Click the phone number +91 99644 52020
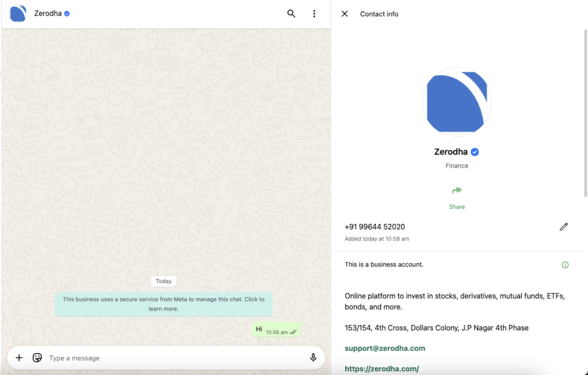This screenshot has width=588, height=375. (374, 226)
